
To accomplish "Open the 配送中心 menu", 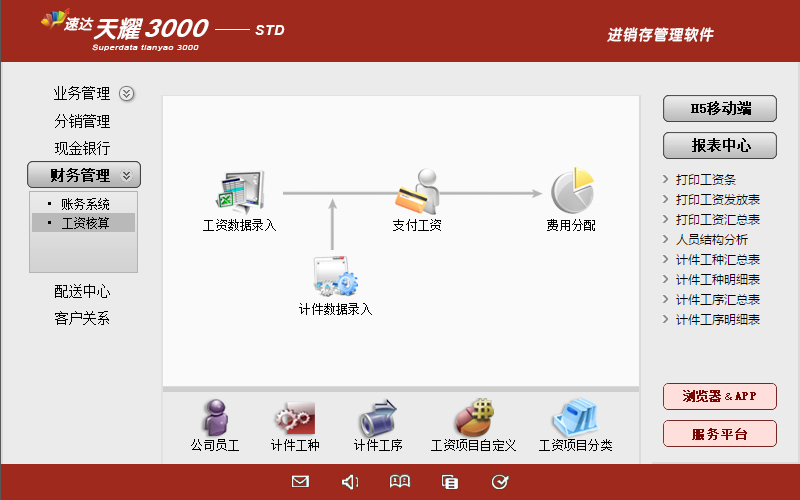I will (x=82, y=292).
